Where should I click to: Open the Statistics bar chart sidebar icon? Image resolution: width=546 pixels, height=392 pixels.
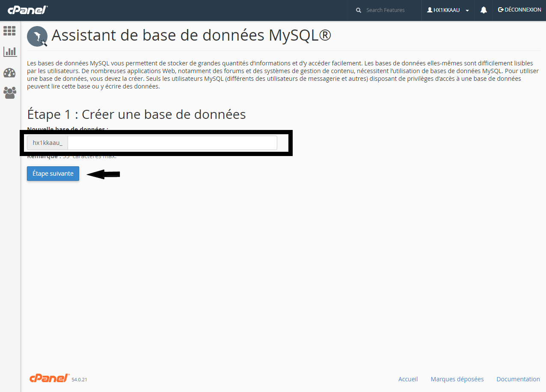click(10, 52)
